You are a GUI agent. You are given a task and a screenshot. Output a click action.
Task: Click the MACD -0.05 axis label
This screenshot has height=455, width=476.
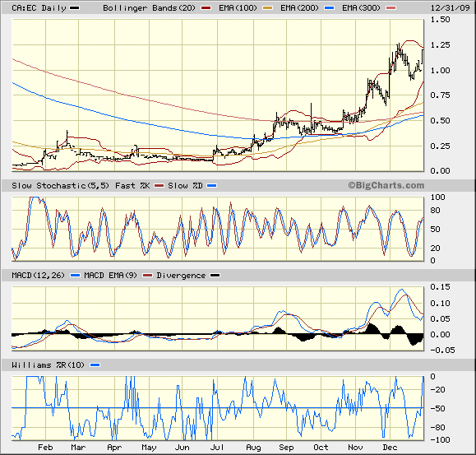tap(442, 351)
